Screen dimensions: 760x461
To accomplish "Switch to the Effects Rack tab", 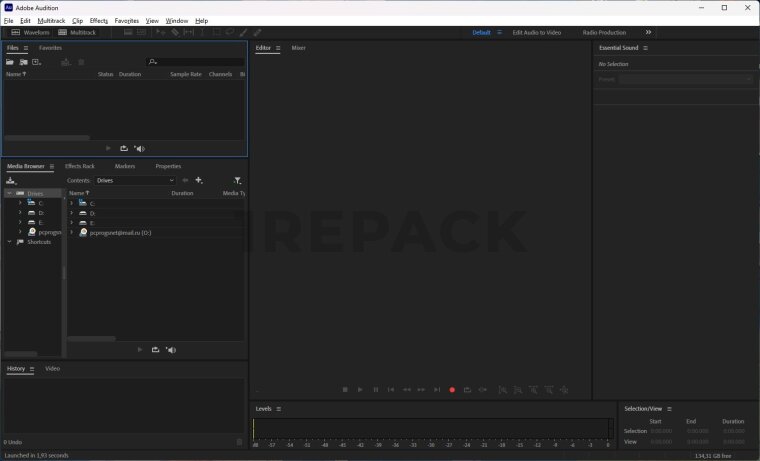I will point(80,166).
